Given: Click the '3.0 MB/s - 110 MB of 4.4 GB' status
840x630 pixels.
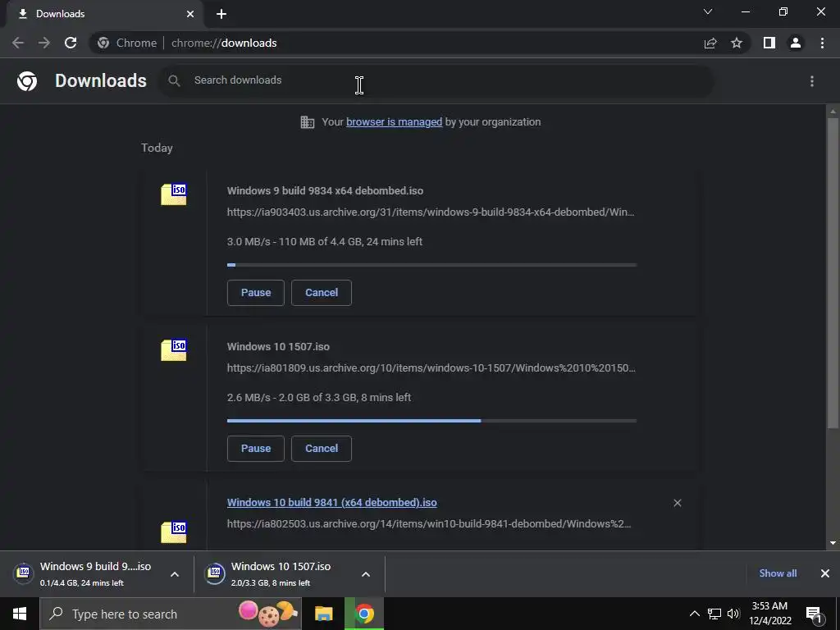Looking at the screenshot, I should coord(325,242).
